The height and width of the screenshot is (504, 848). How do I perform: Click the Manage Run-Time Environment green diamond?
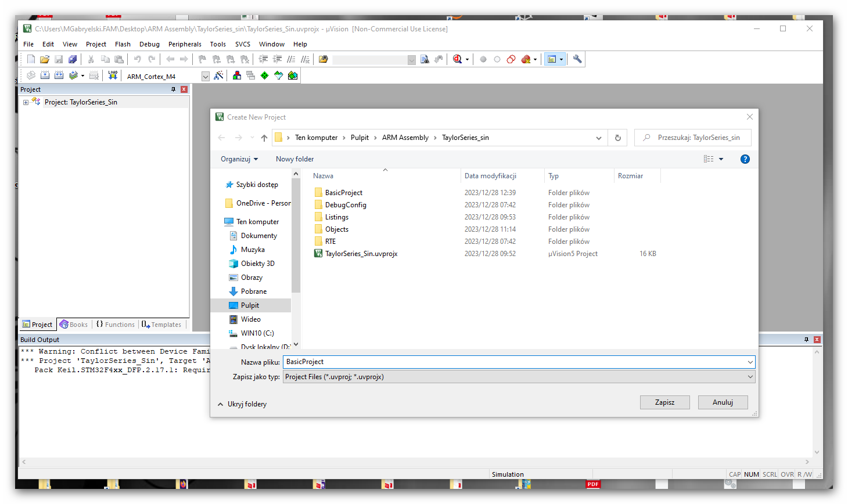[x=265, y=75]
